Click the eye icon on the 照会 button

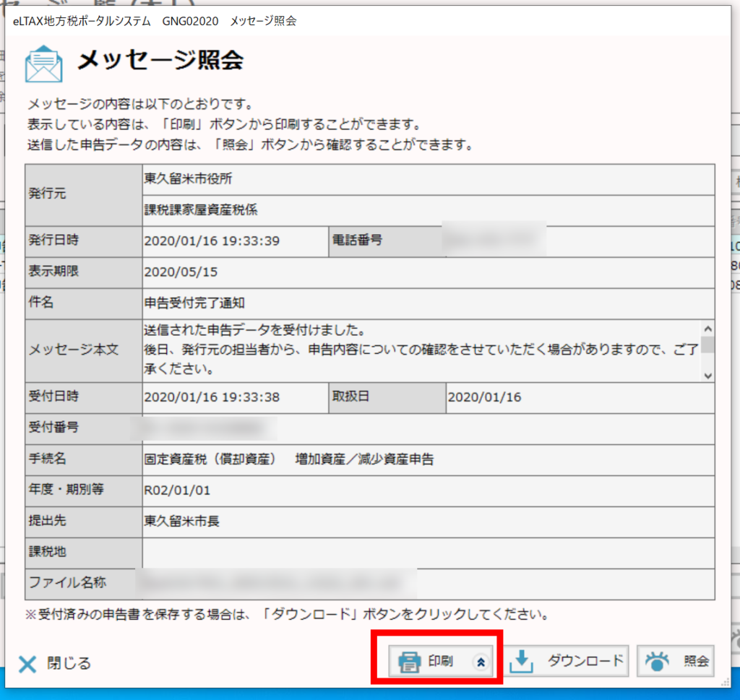coord(658,661)
